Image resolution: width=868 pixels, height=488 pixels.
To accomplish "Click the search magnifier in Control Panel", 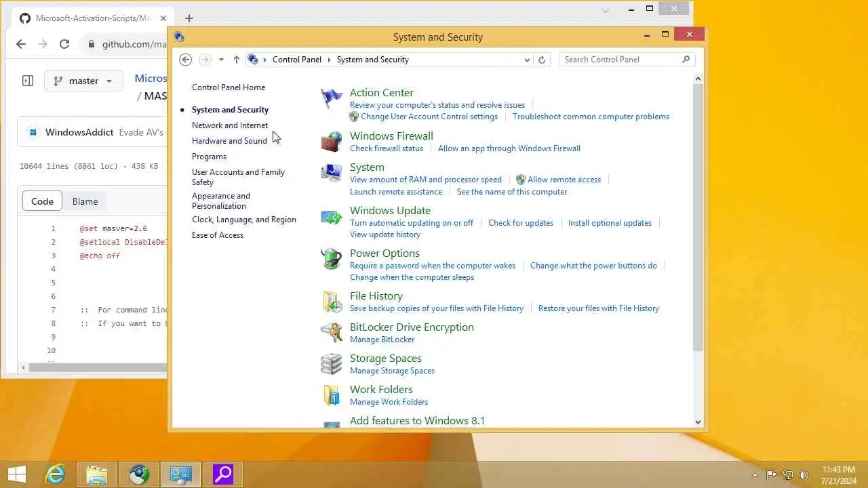I will pyautogui.click(x=686, y=60).
